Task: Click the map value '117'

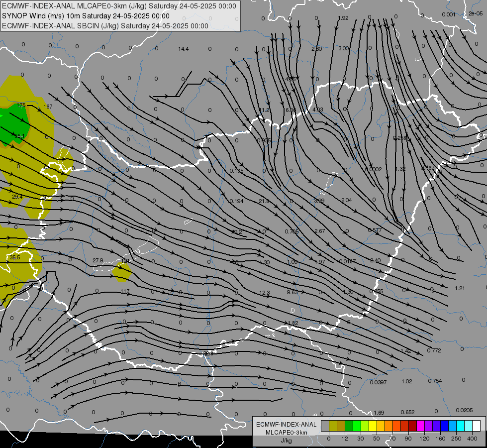Action: click(x=125, y=291)
